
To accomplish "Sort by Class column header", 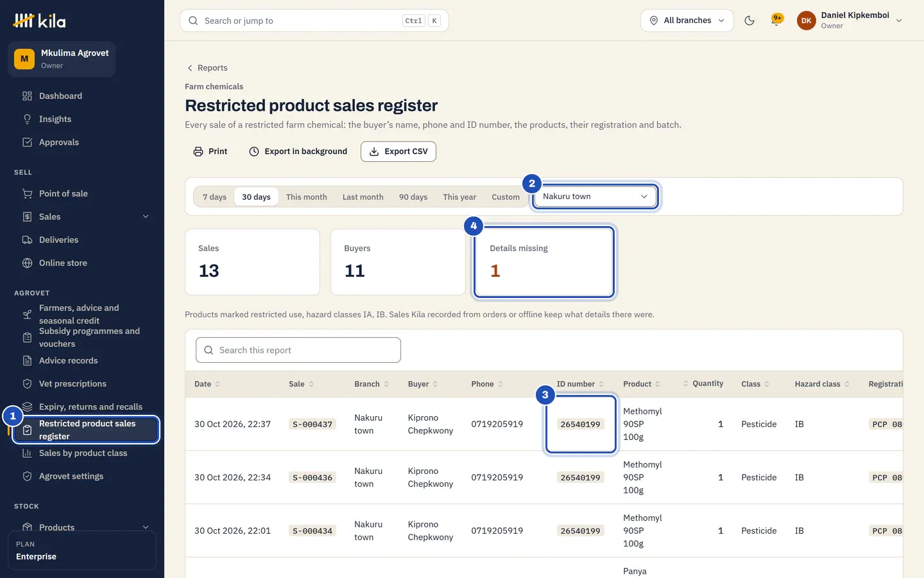I will click(755, 384).
